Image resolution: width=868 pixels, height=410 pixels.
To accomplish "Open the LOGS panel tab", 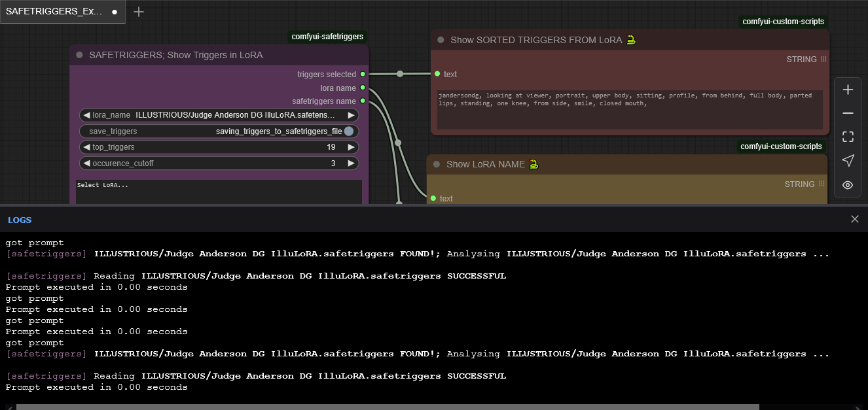I will [20, 220].
